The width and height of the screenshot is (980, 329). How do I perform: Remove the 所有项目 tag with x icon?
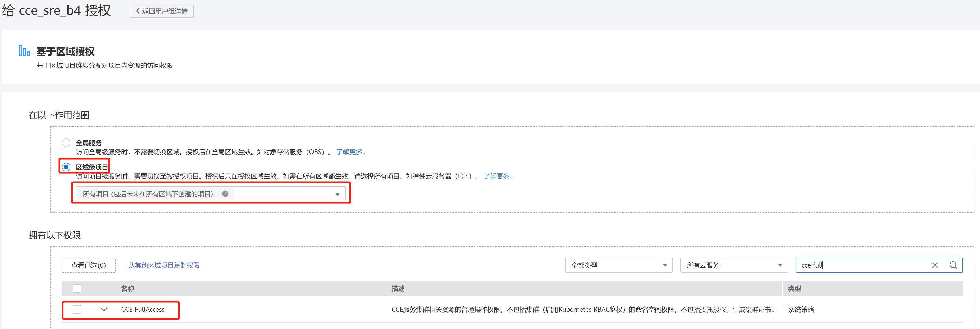tap(225, 194)
